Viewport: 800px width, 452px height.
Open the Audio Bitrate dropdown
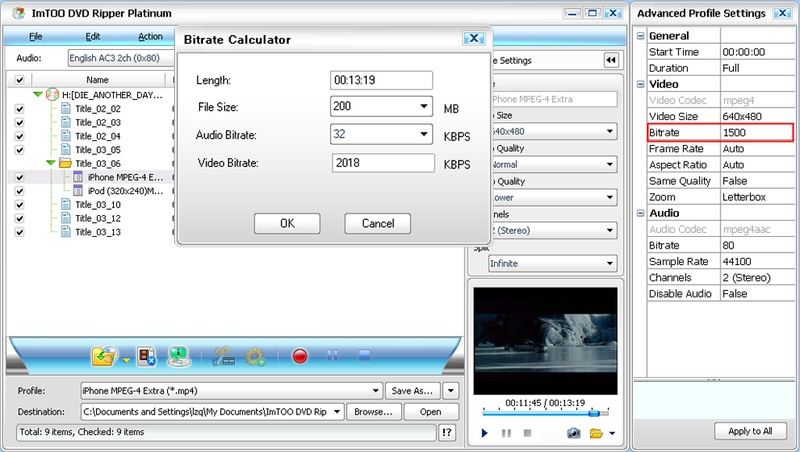pos(423,134)
